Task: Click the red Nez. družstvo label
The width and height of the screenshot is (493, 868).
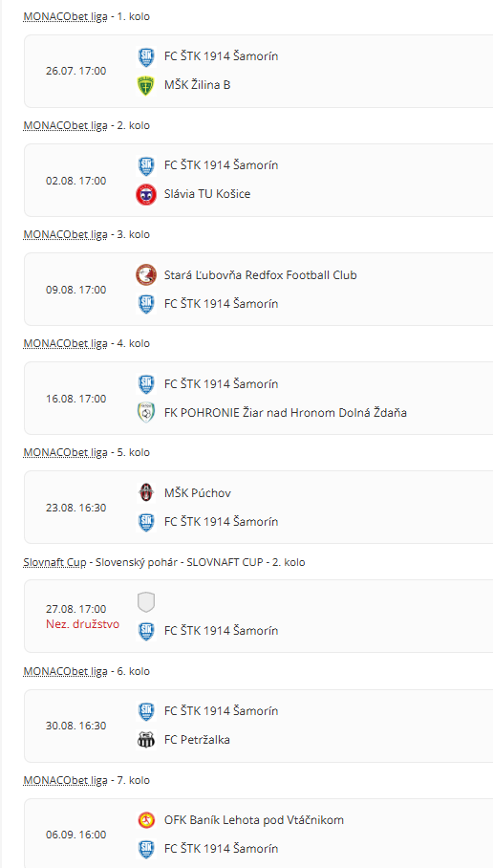Action: pos(82,624)
